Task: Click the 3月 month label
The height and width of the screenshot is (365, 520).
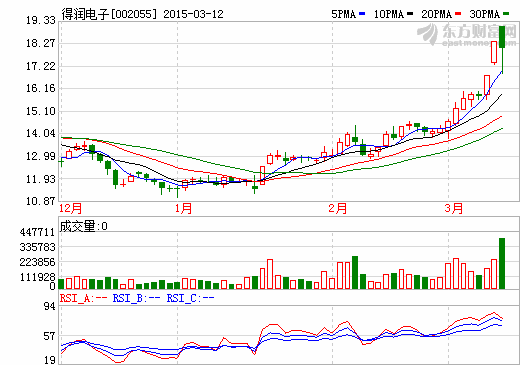Action: [x=454, y=209]
